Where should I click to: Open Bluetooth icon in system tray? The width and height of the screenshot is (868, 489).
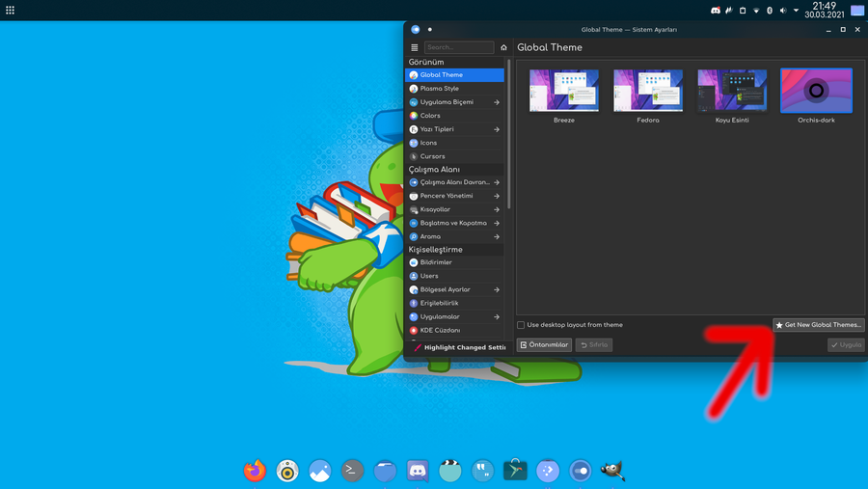(770, 11)
